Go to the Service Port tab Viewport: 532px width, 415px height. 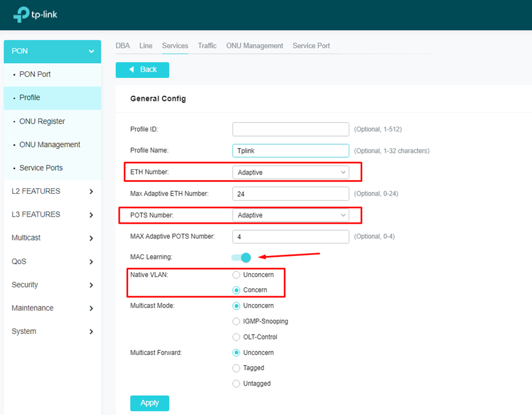pos(311,46)
